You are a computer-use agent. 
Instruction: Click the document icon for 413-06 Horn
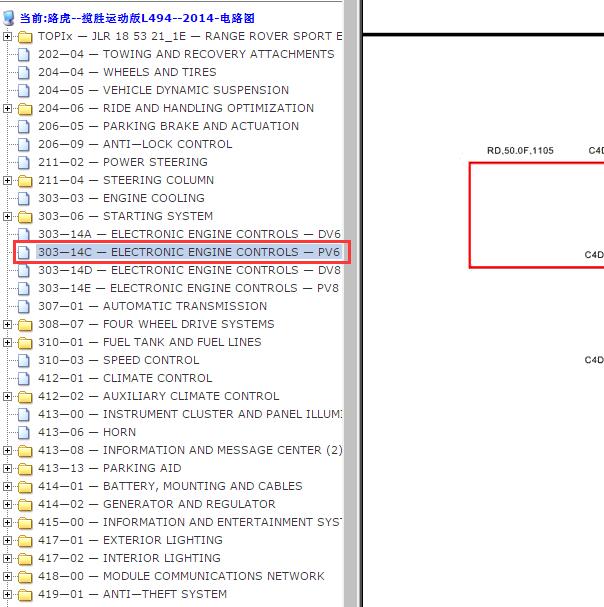click(24, 432)
